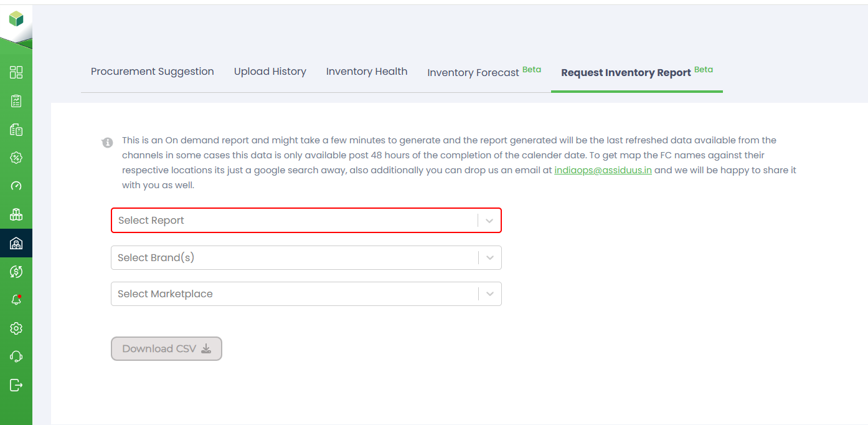This screenshot has width=868, height=425.
Task: Click the logout icon in the sidebar
Action: (x=16, y=385)
